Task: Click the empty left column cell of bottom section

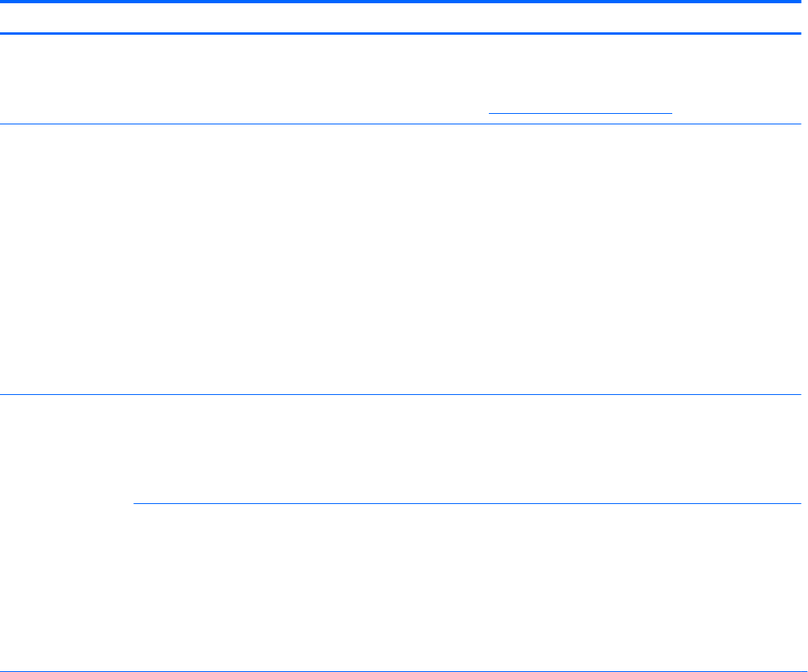Action: 66,533
